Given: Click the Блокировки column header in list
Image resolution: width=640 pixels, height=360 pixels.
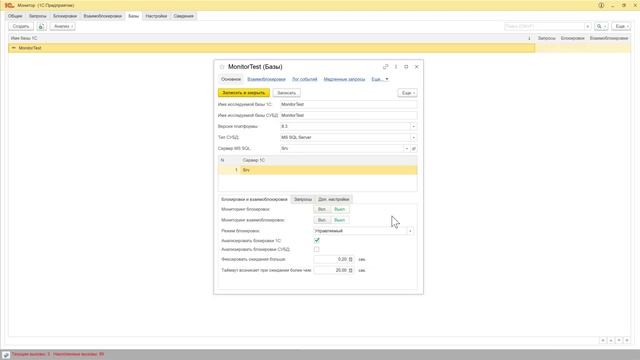Looking at the screenshot, I should (573, 38).
